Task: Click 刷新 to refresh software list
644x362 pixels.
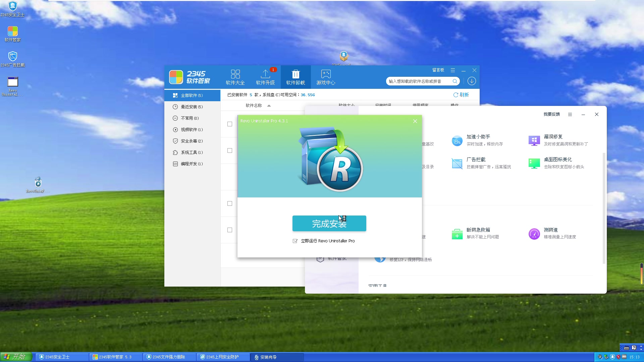Action: pos(461,95)
